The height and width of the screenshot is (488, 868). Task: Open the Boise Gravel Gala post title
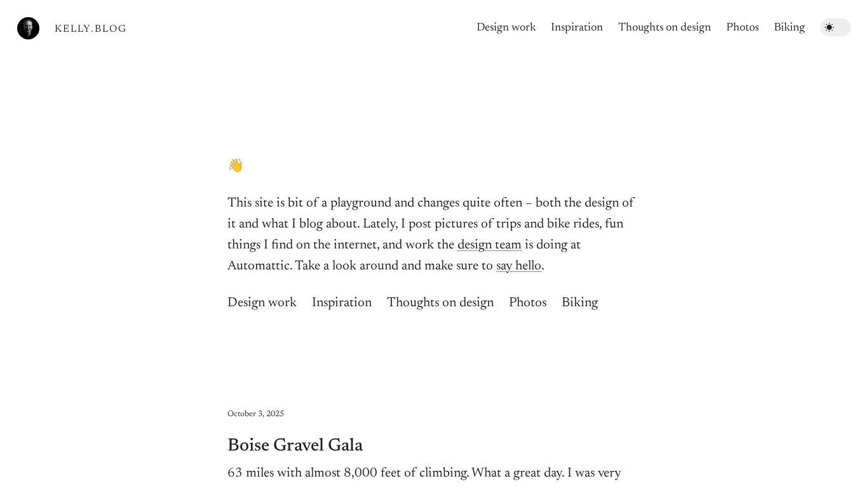click(x=295, y=446)
